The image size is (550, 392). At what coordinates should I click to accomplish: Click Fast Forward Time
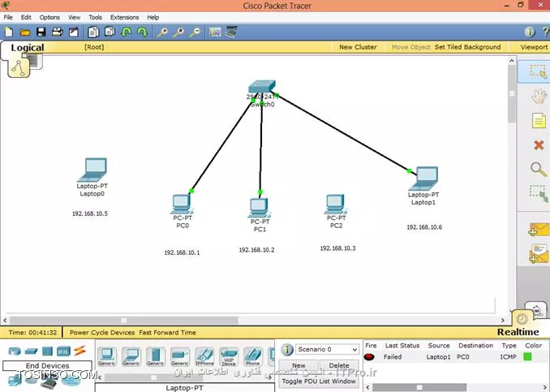click(167, 332)
